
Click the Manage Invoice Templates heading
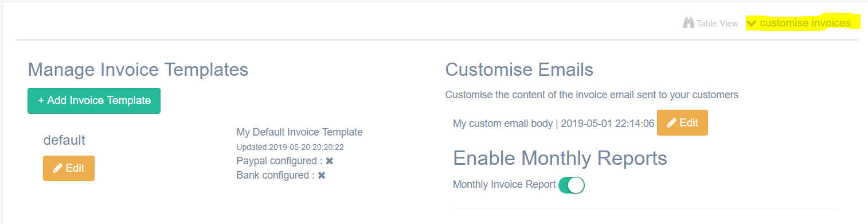click(x=138, y=69)
